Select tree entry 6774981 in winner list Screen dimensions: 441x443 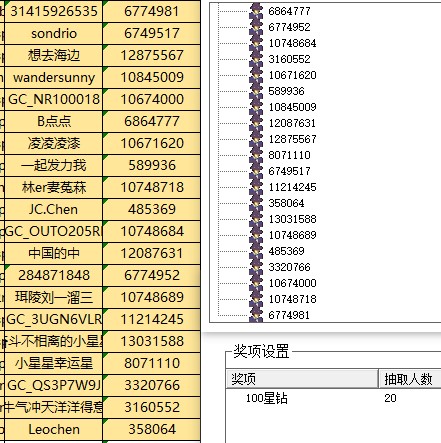289,315
